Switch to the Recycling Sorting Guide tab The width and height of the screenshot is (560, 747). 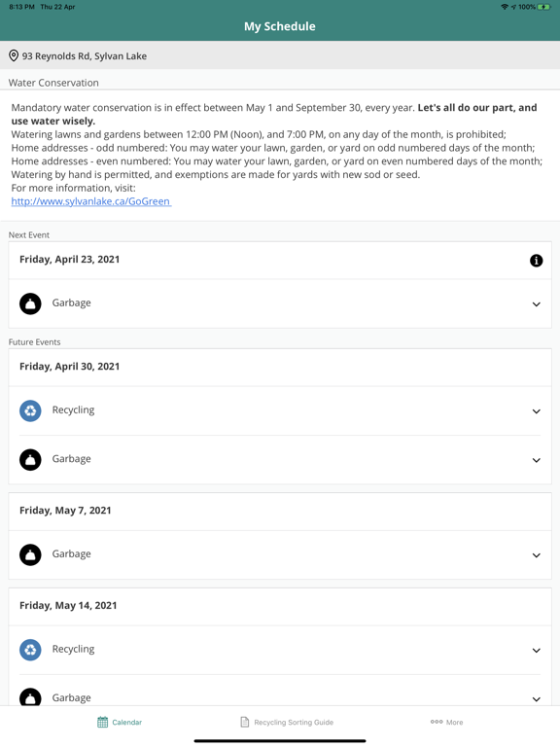[x=287, y=723]
